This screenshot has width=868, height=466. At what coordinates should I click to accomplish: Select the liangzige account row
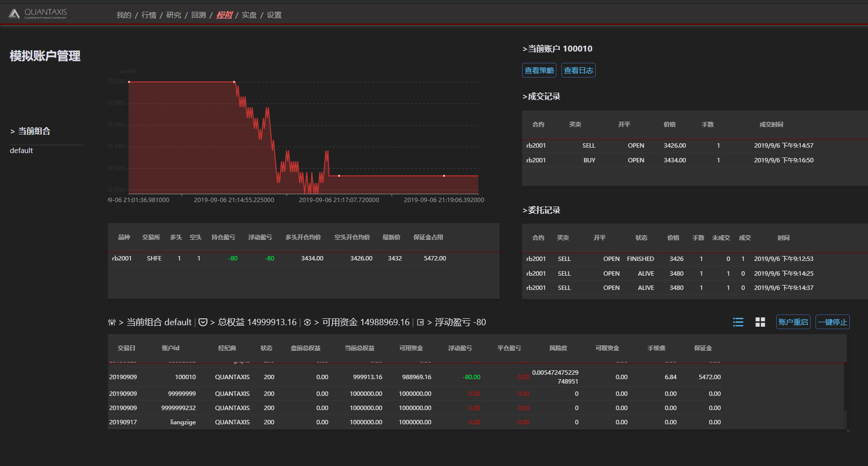(415, 422)
